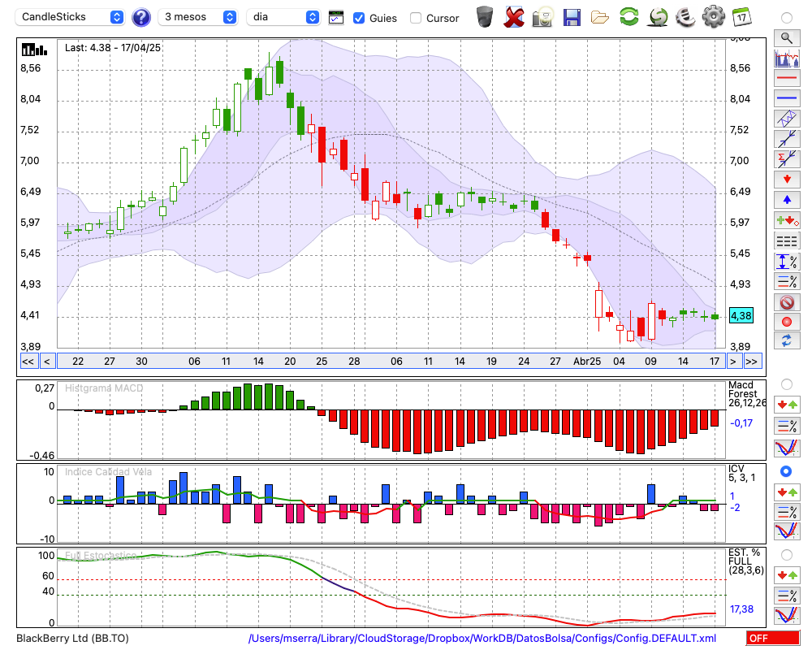The width and height of the screenshot is (812, 650).
Task: Click the red record dot icon
Action: (x=787, y=322)
